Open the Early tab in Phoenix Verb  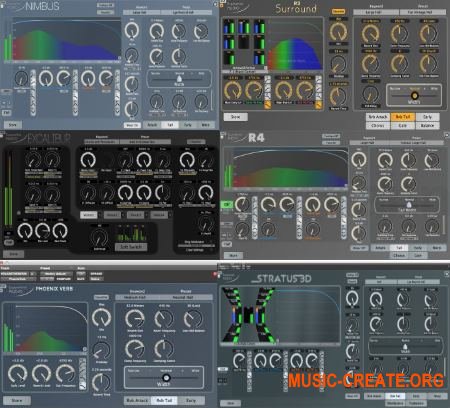tap(191, 400)
